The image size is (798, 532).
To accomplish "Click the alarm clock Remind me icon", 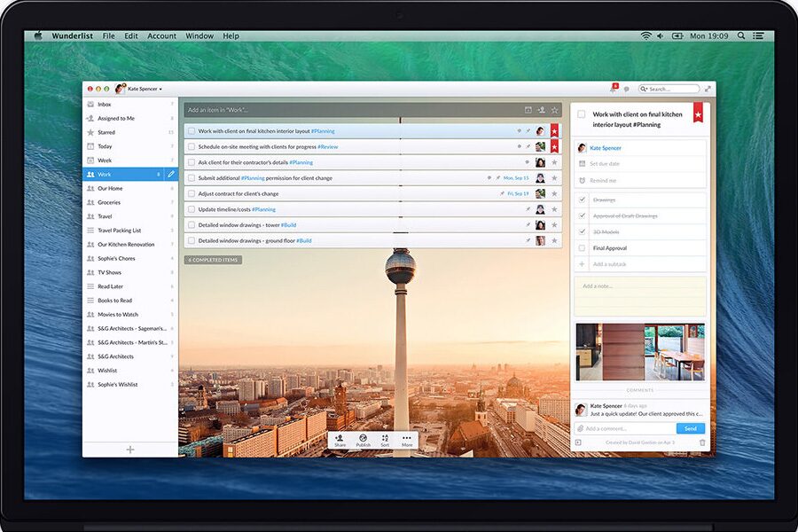I will [x=583, y=180].
